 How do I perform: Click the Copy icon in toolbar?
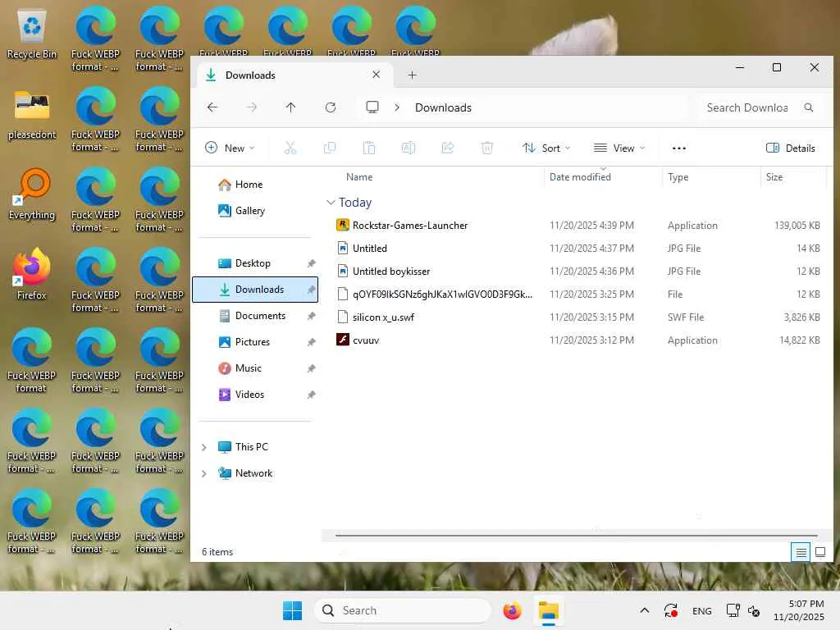pyautogui.click(x=330, y=148)
